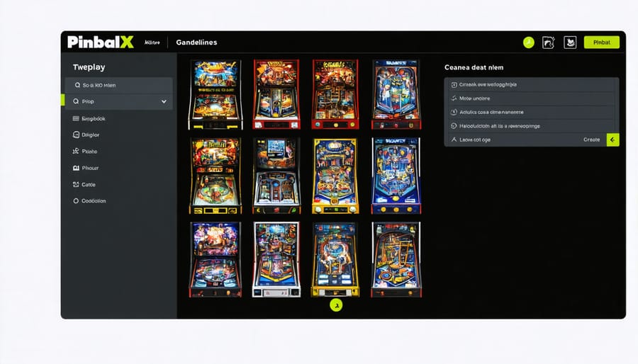Viewport: 638px width, 364px height.
Task: Choose the Phouer sidebar icon
Action: click(76, 168)
